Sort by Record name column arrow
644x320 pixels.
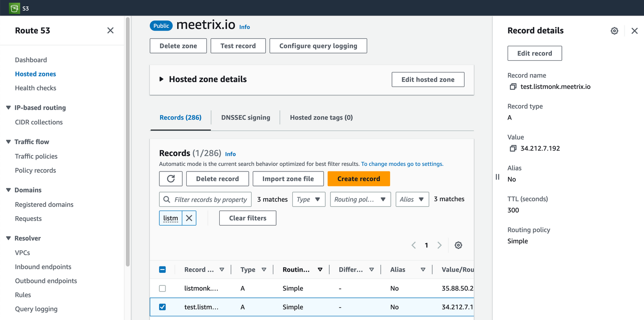222,270
